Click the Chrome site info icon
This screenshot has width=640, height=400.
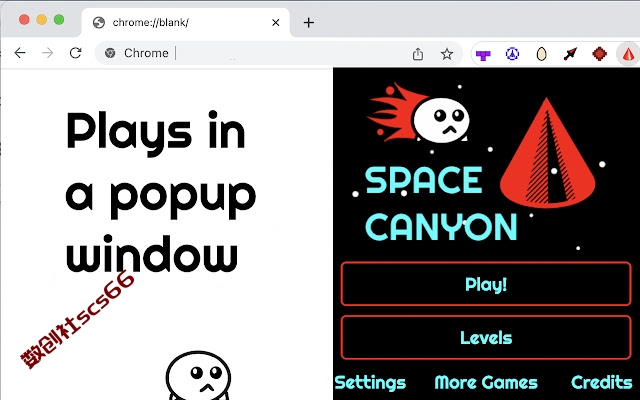[110, 53]
